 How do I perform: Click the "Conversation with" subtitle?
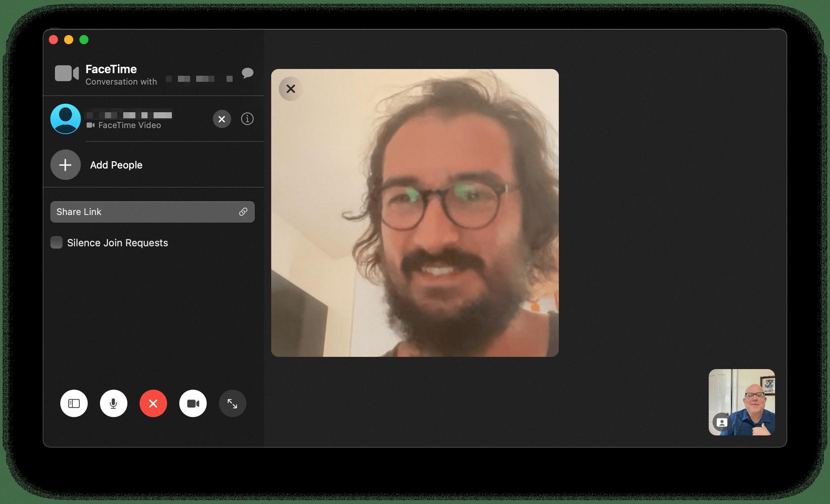pyautogui.click(x=121, y=82)
